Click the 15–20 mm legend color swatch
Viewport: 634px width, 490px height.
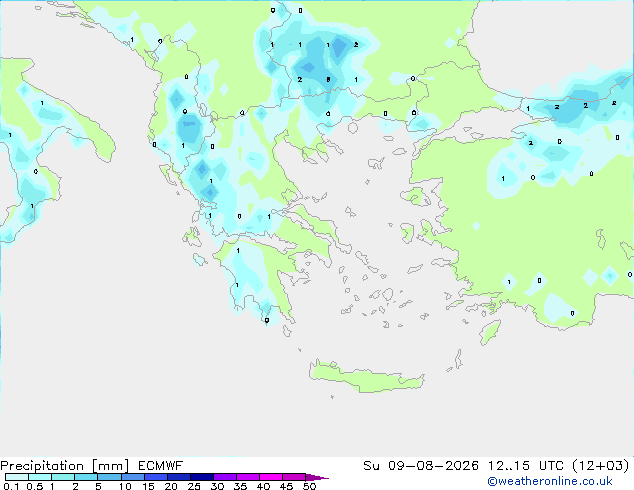point(155,477)
